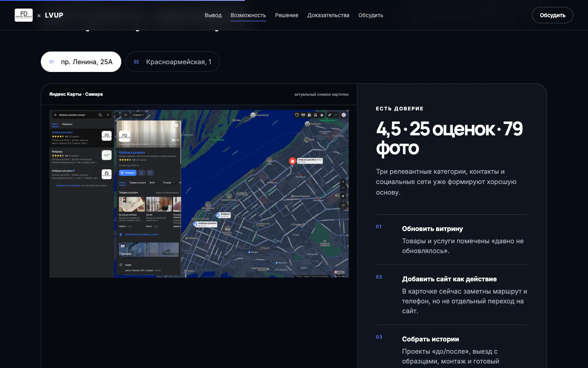Select first Фабрика дизайна result rated 4,5
This screenshot has width=588, height=368.
[x=82, y=138]
